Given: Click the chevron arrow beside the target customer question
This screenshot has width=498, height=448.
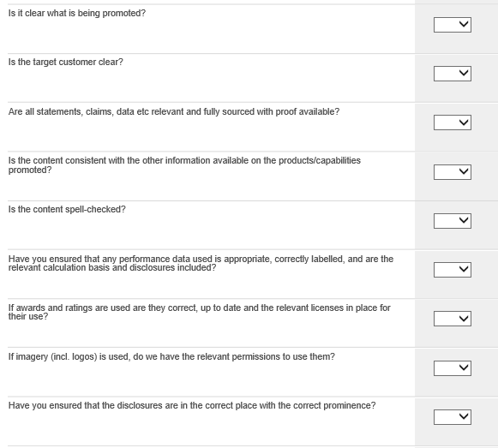Looking at the screenshot, I should point(464,73).
